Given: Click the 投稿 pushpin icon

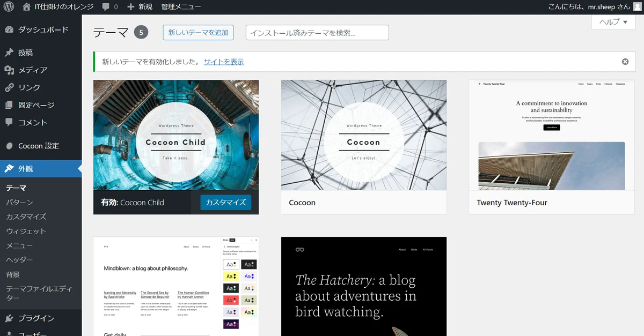Looking at the screenshot, I should pyautogui.click(x=9, y=53).
